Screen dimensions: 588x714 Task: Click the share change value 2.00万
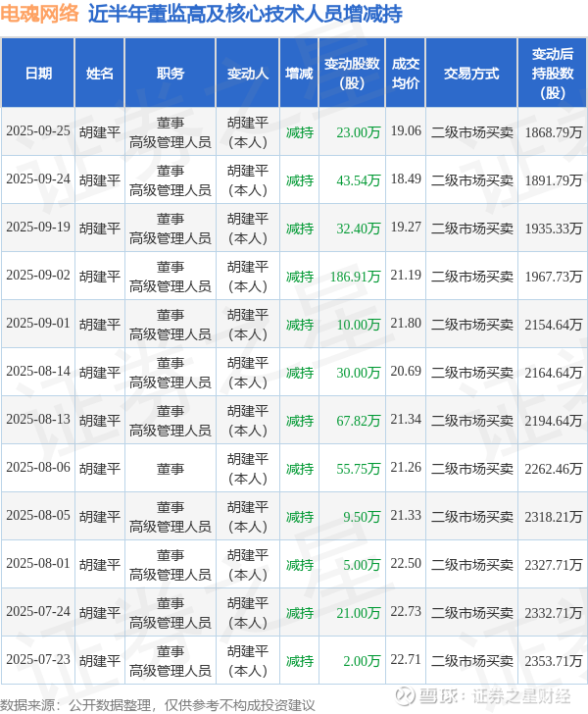[x=362, y=661]
